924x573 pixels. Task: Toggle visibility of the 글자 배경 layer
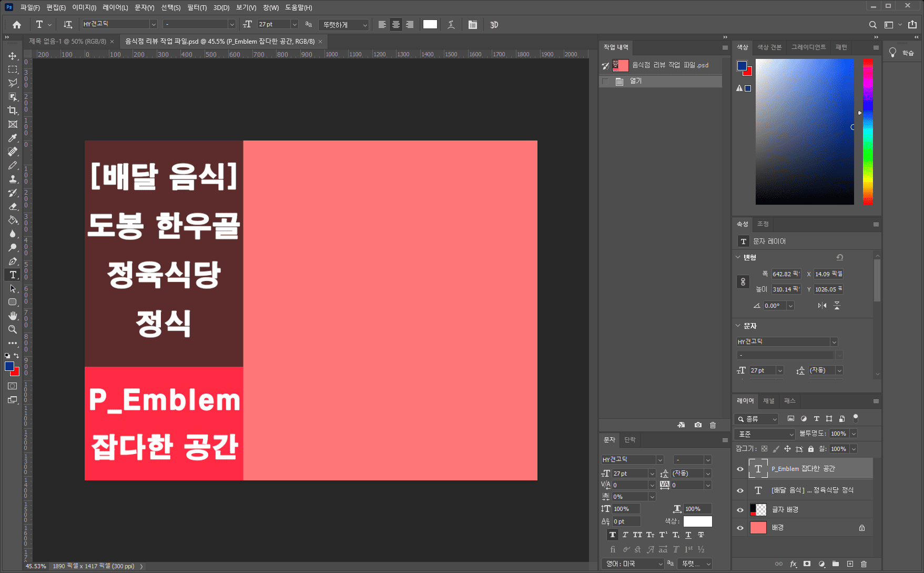[x=739, y=509]
